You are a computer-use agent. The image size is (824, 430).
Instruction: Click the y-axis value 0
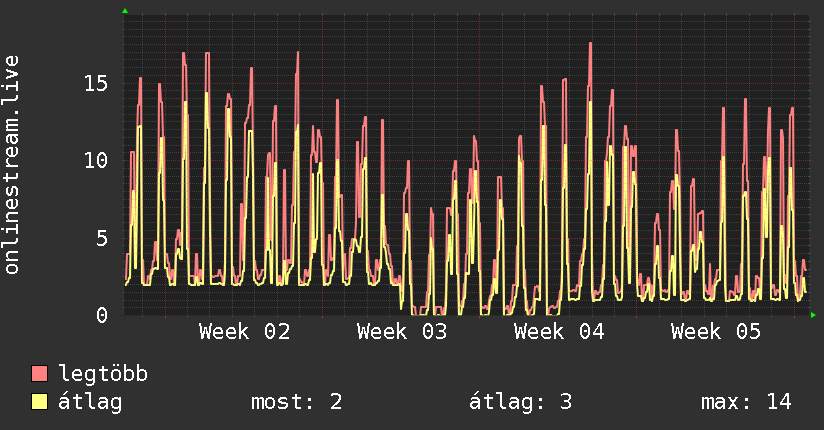[x=102, y=315]
